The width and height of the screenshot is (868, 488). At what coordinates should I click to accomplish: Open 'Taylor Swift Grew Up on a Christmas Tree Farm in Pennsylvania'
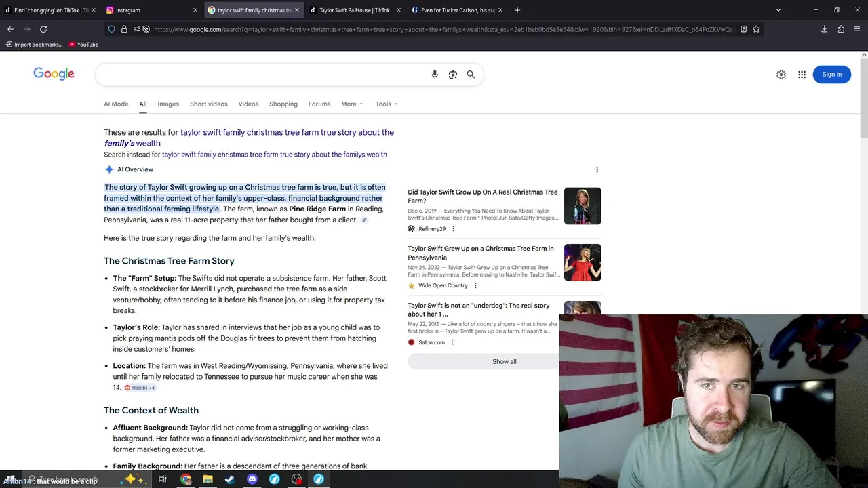pyautogui.click(x=481, y=253)
